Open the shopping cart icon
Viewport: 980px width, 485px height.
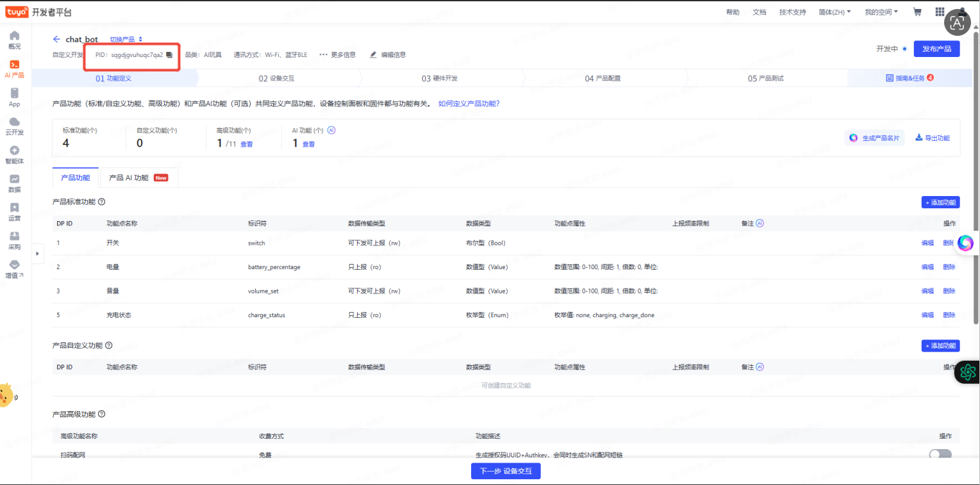[917, 12]
